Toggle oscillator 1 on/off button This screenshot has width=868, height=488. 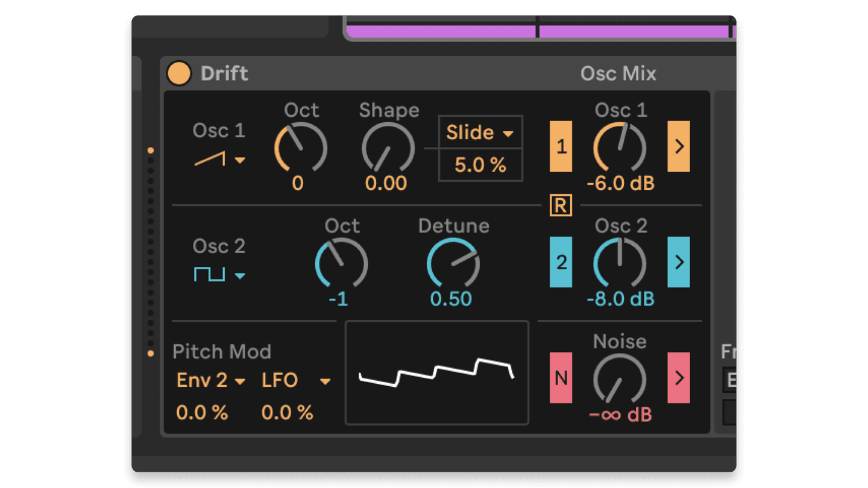pos(561,146)
